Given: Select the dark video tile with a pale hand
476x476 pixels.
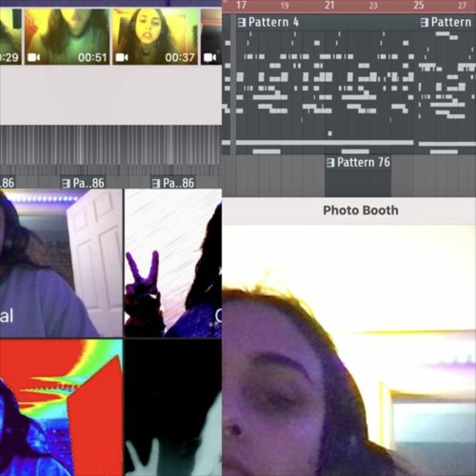Looking at the screenshot, I should click(173, 407).
